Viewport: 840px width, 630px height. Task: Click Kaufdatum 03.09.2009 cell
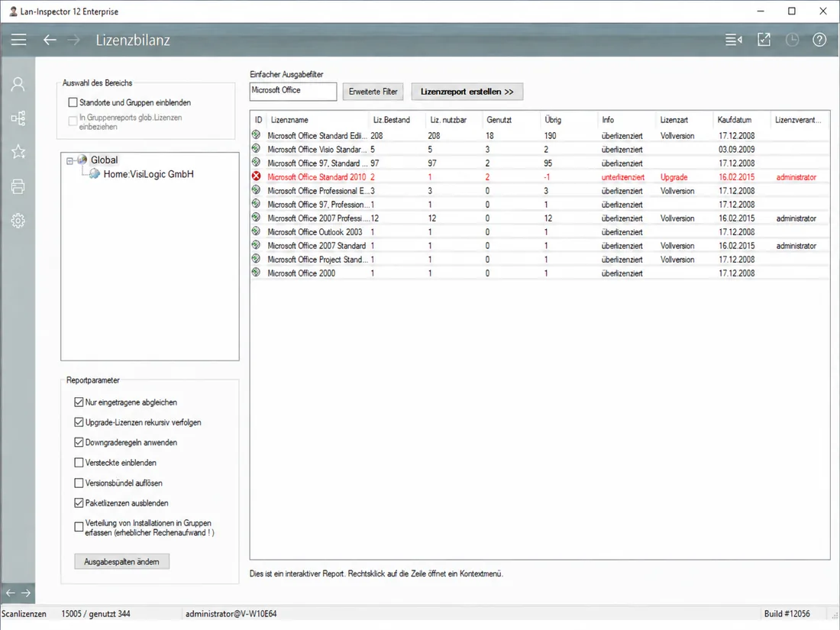[736, 150]
